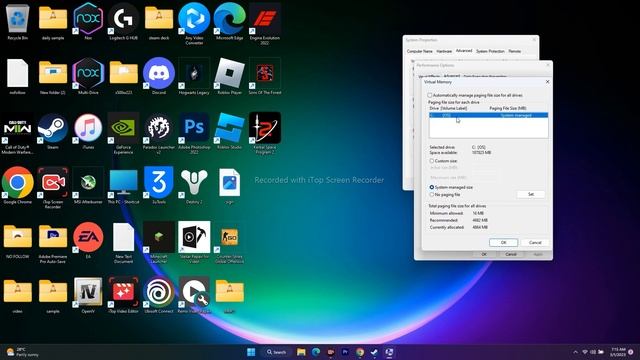The image size is (640, 360).
Task: Choose the Custom size radio option
Action: (x=431, y=161)
